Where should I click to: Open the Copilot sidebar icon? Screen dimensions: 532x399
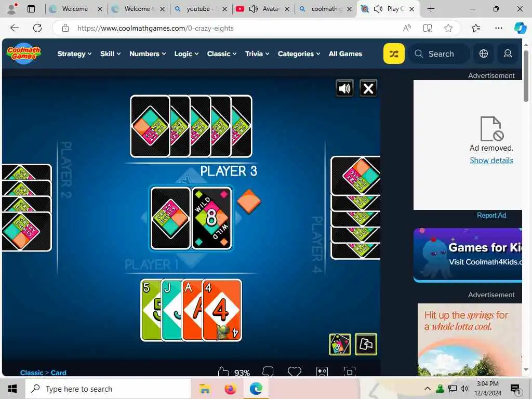tap(520, 28)
